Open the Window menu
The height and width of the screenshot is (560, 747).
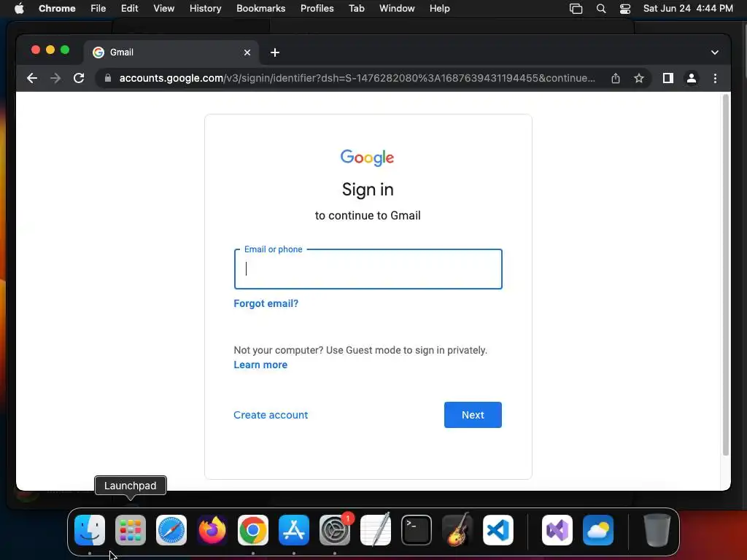click(397, 9)
